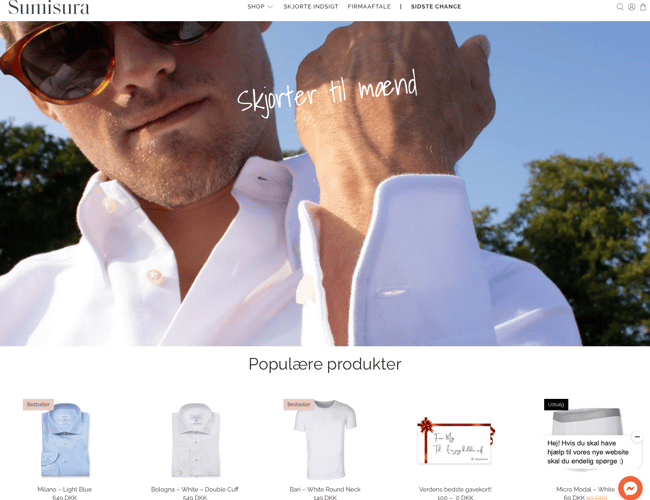Select the Bari white t-shirt image

click(x=325, y=440)
